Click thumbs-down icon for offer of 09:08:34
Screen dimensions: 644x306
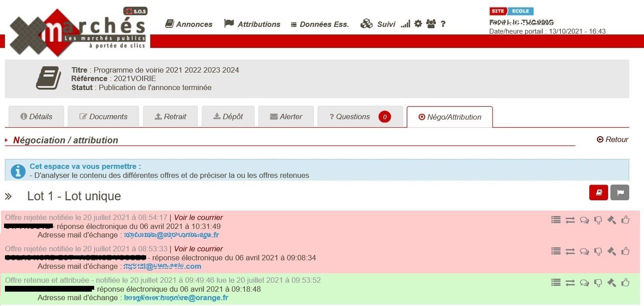[598, 251]
